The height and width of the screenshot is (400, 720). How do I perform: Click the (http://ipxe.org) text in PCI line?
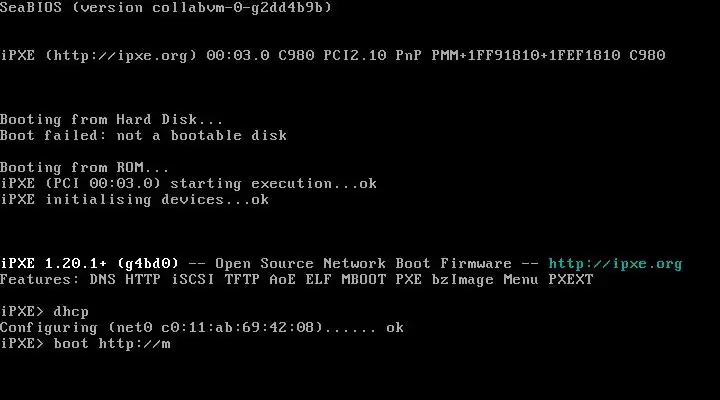coord(121,56)
